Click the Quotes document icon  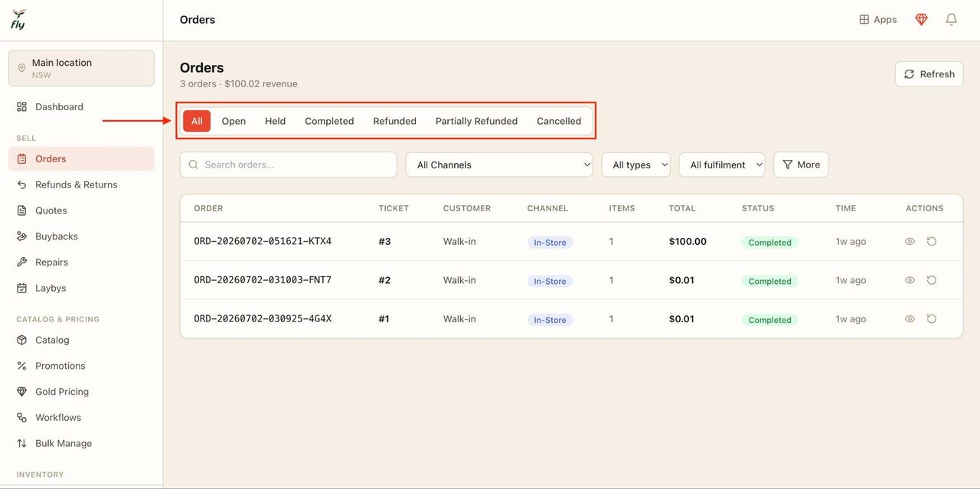[x=21, y=210]
